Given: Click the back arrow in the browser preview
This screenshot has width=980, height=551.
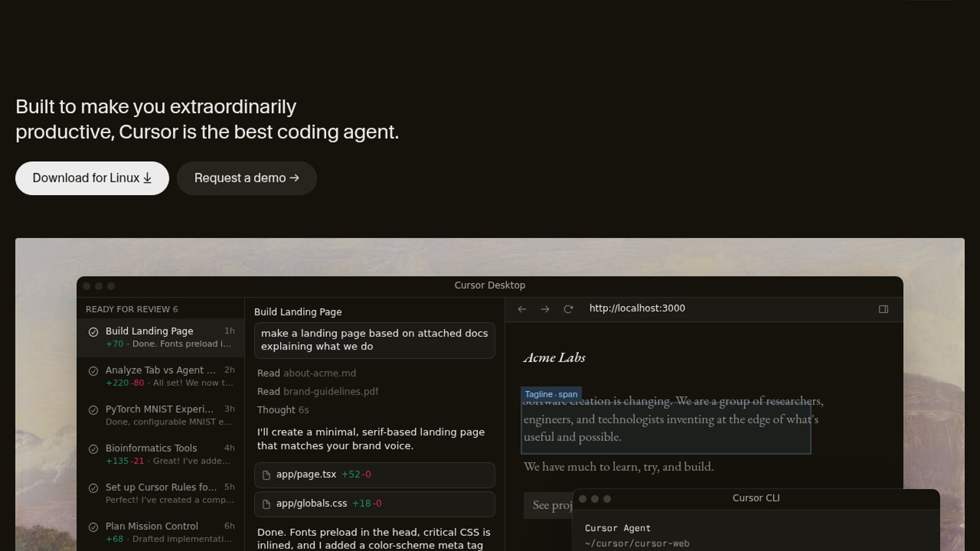Looking at the screenshot, I should 522,309.
